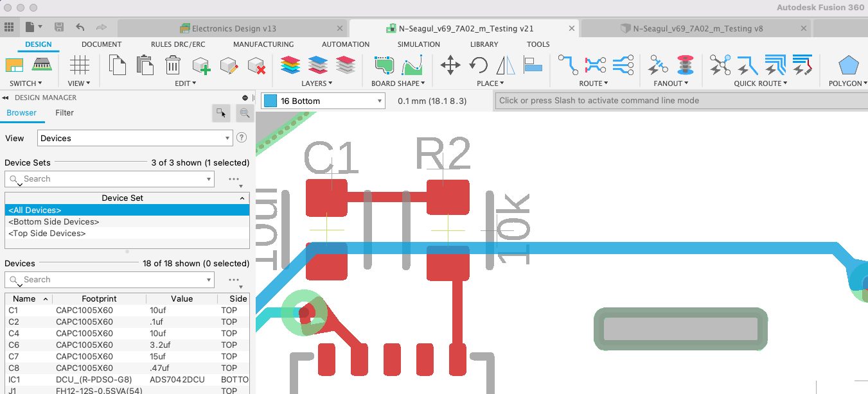
Task: Switch to schematic view icon
Action: [14, 65]
